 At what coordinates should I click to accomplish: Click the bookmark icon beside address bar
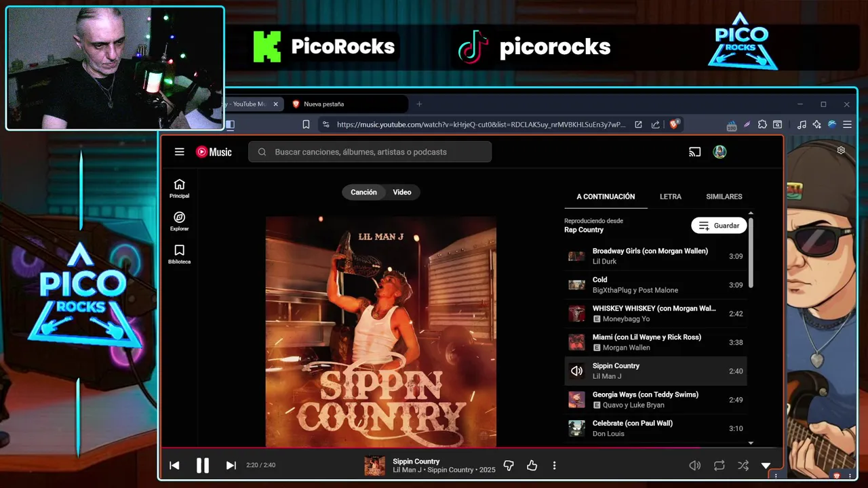click(x=306, y=125)
